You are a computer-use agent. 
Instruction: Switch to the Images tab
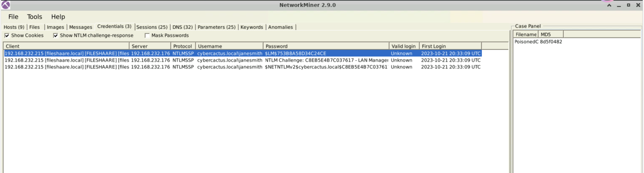coord(55,27)
